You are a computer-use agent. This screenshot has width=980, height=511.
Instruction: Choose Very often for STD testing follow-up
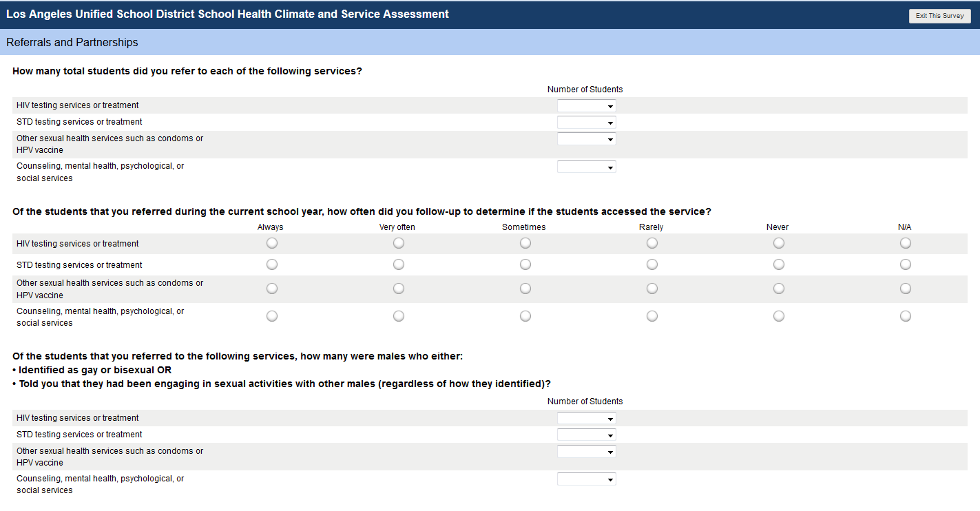coord(399,264)
